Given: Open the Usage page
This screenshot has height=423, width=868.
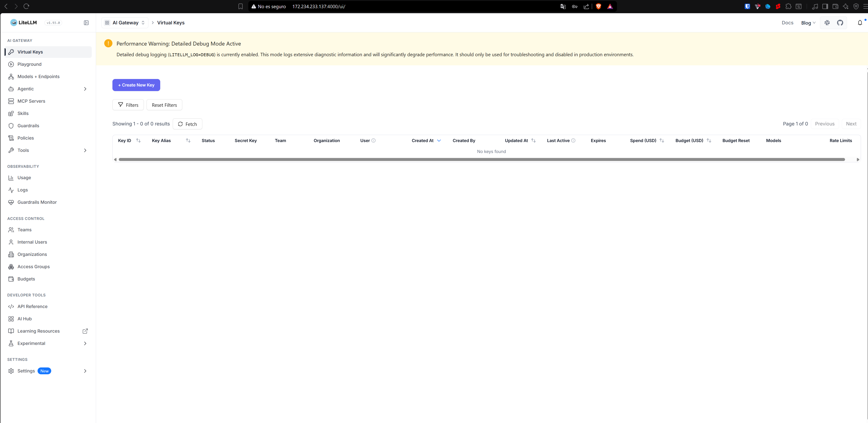Looking at the screenshot, I should (48, 178).
